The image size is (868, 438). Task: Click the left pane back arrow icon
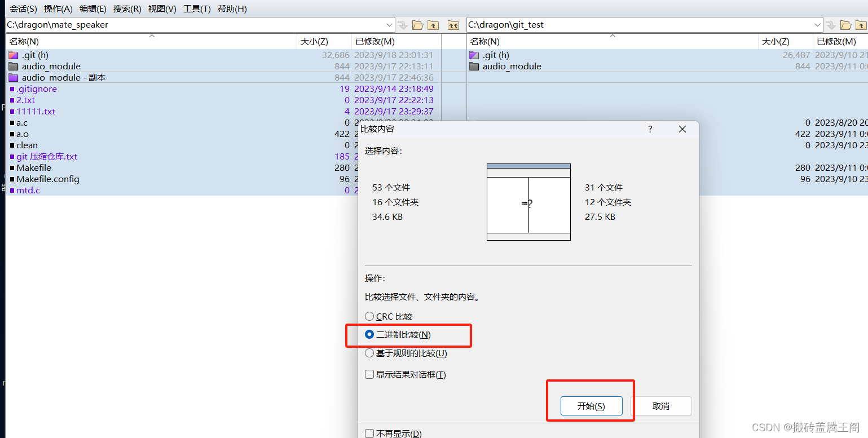(x=403, y=25)
